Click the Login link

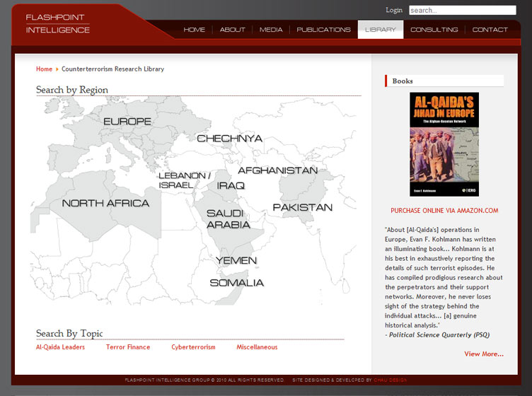coord(394,10)
